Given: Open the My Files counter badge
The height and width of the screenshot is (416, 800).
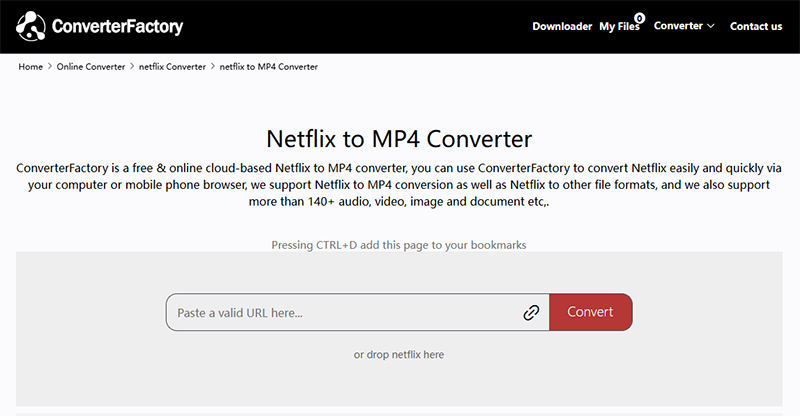Looking at the screenshot, I should pos(639,18).
